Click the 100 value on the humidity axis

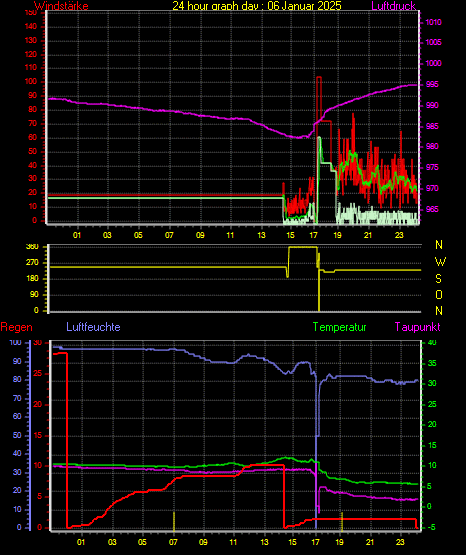pos(15,343)
